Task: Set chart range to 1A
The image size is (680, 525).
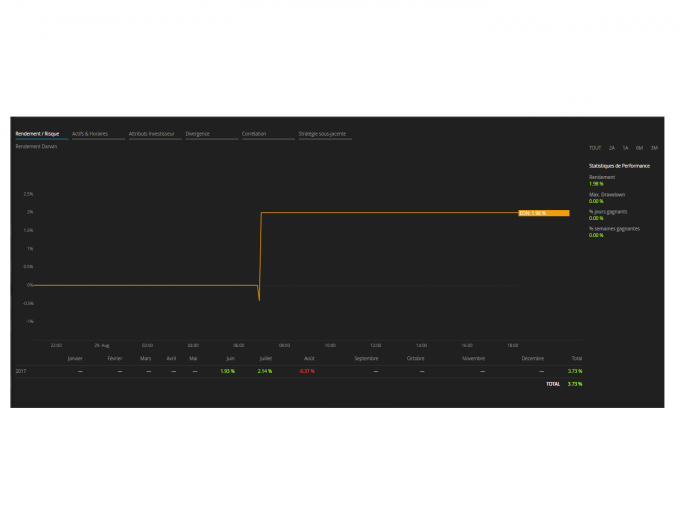Action: [625, 148]
